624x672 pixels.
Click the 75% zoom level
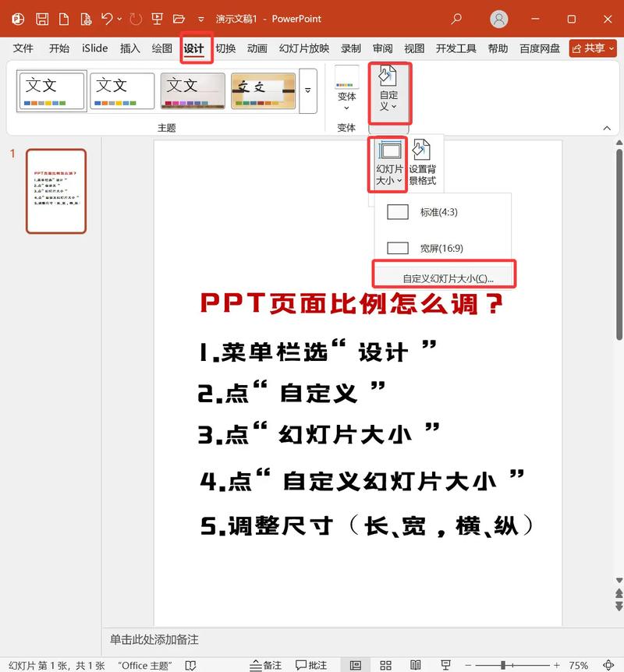point(579,666)
